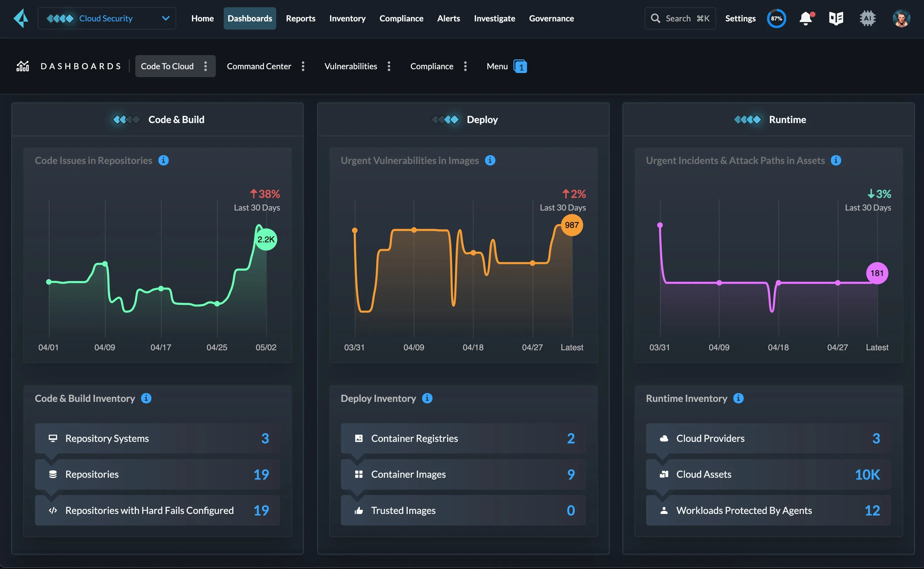Open the three-dot menu next to Vulnerabilities
Image resolution: width=924 pixels, height=569 pixels.
tap(389, 66)
